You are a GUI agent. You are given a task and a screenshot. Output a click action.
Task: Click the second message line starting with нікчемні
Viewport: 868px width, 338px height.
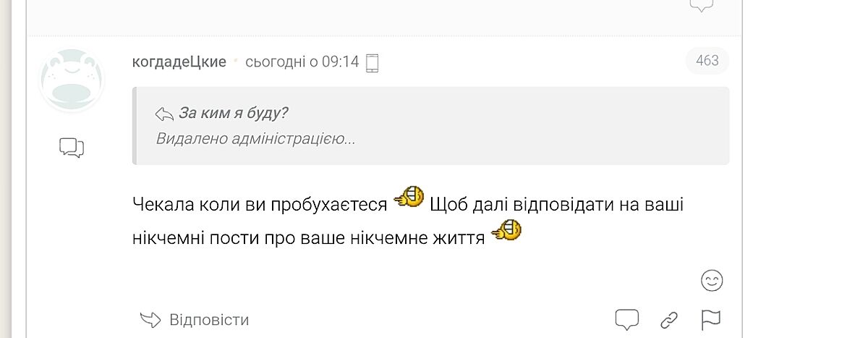(308, 237)
